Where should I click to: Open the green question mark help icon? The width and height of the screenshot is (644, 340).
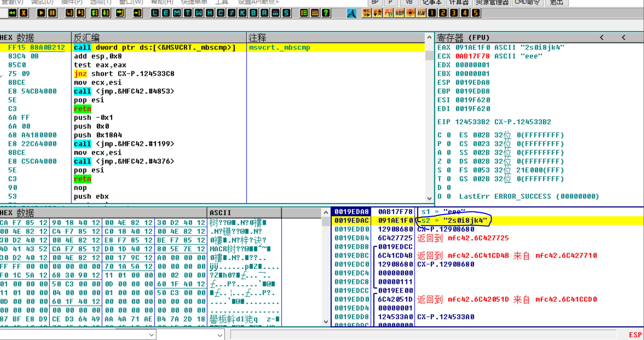[326, 13]
